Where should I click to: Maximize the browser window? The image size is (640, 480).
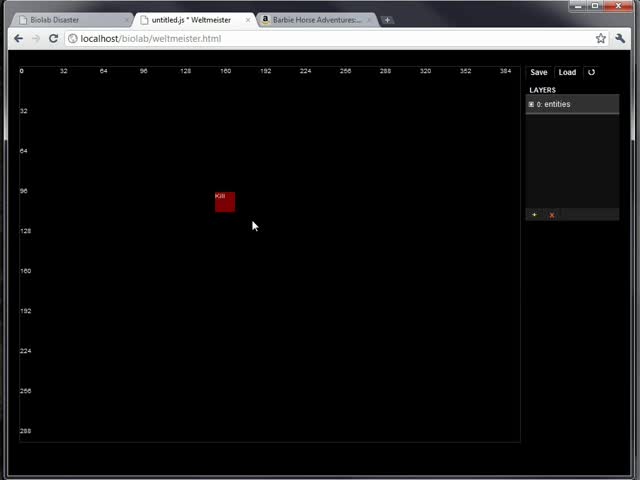[595, 6]
